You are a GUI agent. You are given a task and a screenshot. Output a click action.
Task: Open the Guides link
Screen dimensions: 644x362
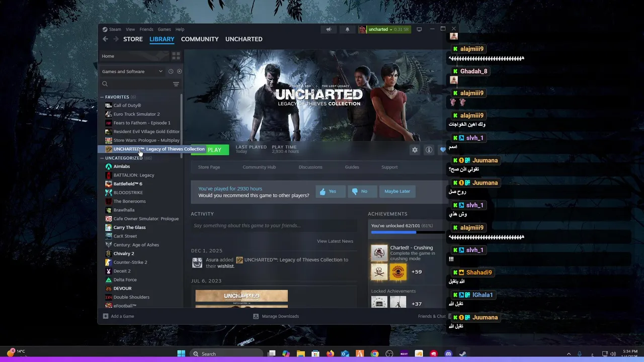tap(352, 167)
